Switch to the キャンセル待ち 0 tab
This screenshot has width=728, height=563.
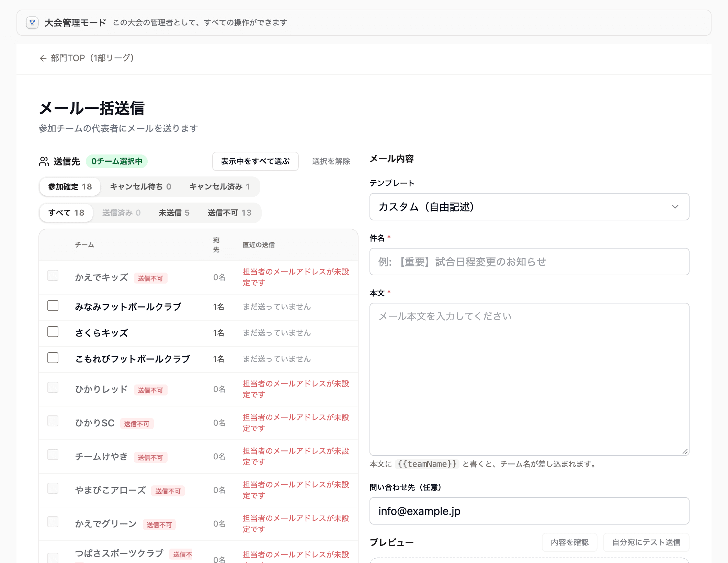click(140, 187)
